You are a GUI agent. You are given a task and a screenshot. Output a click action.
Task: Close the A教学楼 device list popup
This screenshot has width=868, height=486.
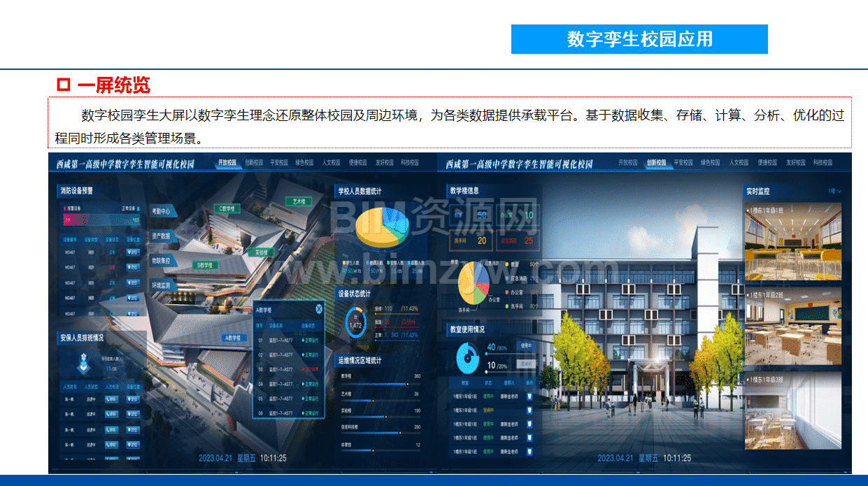pyautogui.click(x=319, y=308)
